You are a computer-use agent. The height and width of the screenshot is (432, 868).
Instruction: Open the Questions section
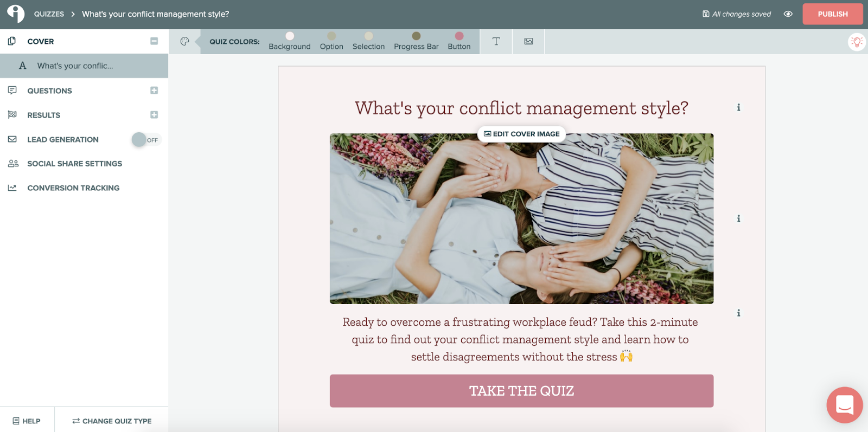click(49, 91)
